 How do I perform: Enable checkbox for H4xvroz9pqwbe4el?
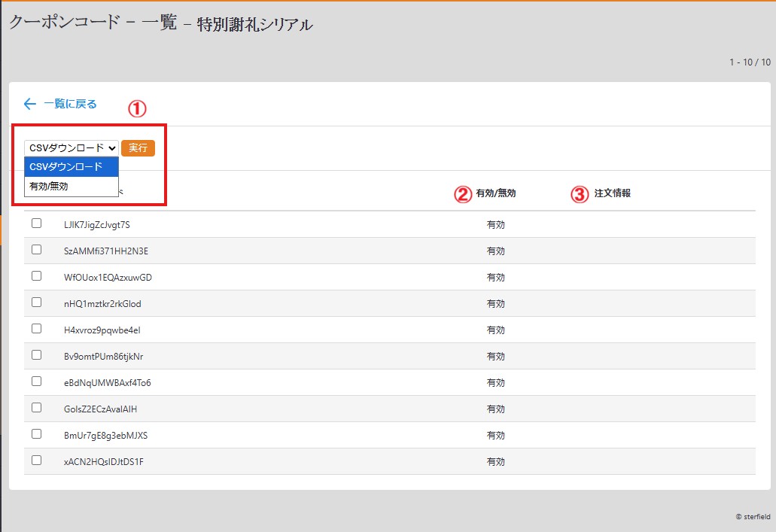point(36,329)
